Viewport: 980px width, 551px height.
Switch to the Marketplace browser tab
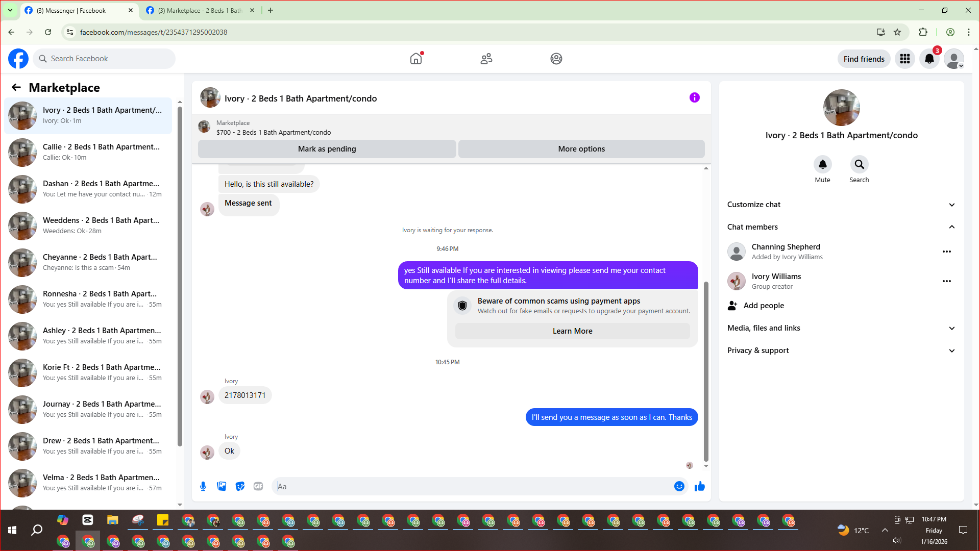pos(199,10)
